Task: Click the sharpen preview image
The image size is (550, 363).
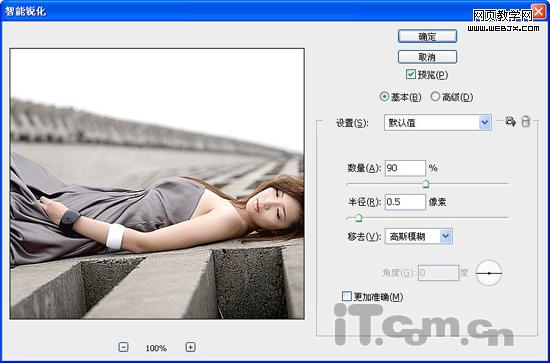Action: pos(157,183)
